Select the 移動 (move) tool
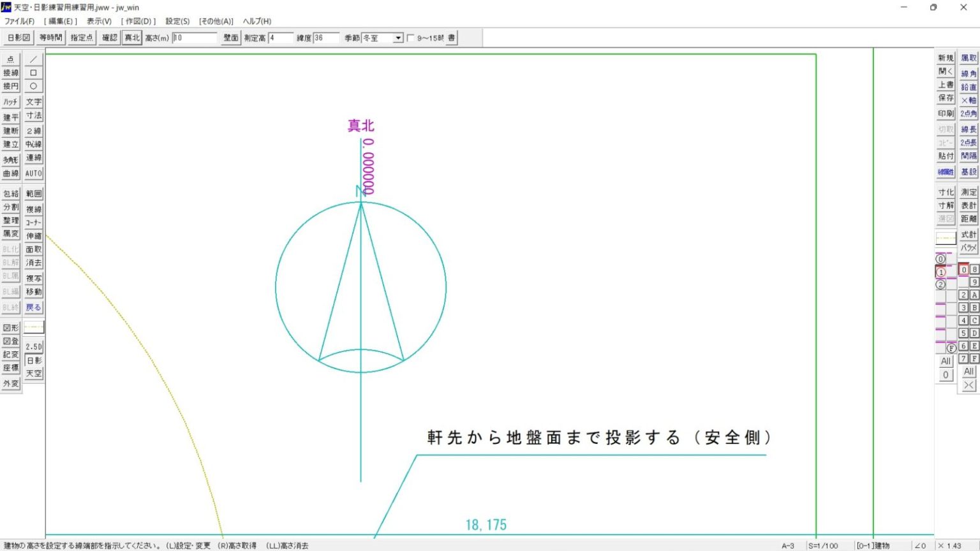The image size is (980, 551). (x=33, y=292)
